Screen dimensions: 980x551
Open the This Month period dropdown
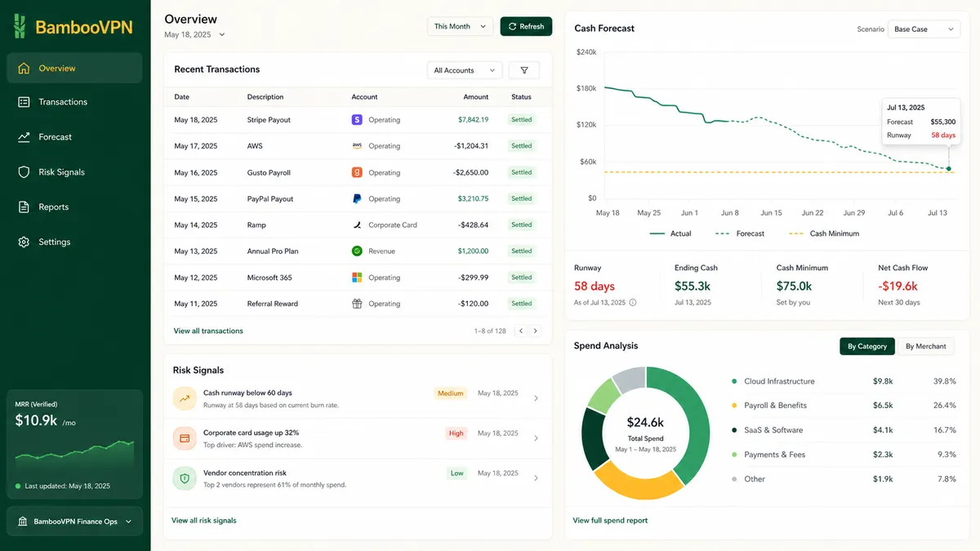click(461, 26)
